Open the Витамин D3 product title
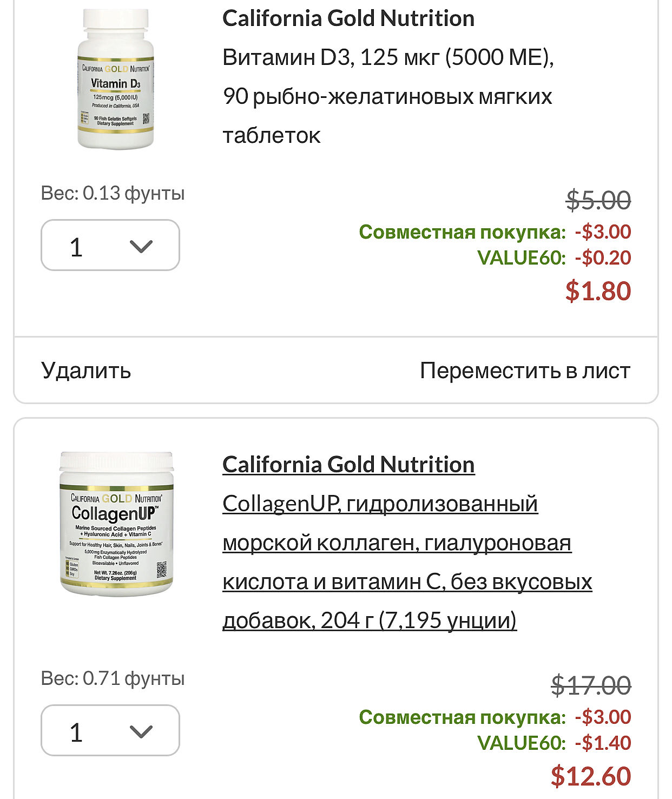Screen dimensions: 672x799 click(387, 96)
